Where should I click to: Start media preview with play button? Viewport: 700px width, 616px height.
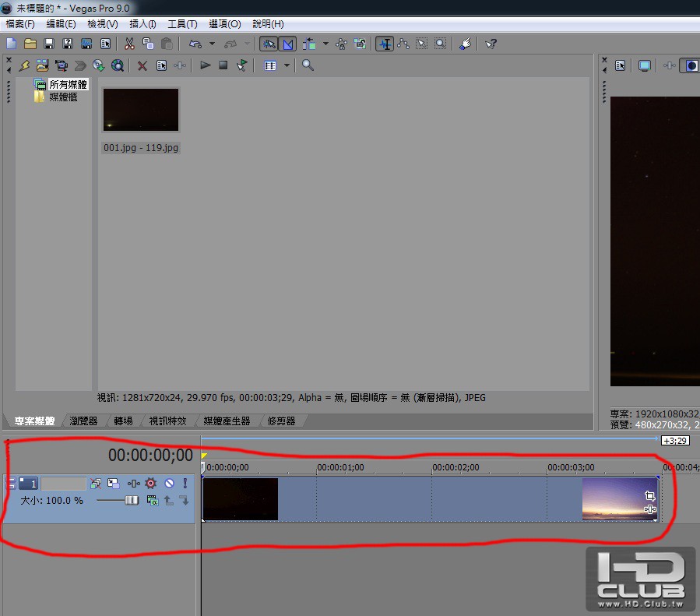[x=205, y=65]
